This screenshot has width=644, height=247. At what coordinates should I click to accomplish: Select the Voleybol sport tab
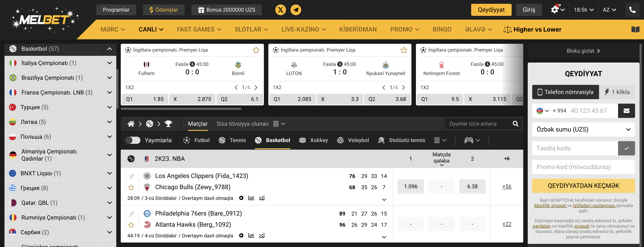point(353,140)
